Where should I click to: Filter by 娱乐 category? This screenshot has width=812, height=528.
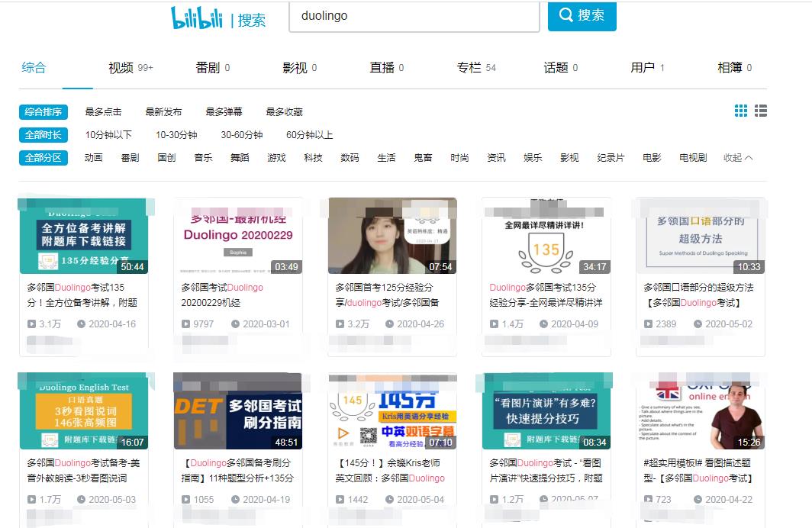pyautogui.click(x=533, y=158)
